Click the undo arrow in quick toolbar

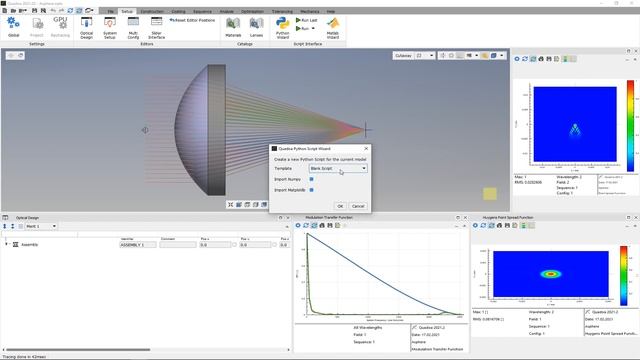click(53, 11)
